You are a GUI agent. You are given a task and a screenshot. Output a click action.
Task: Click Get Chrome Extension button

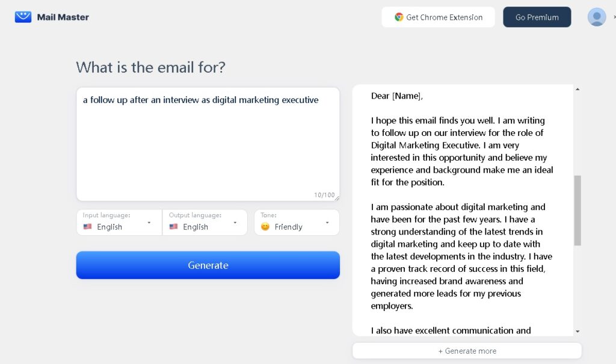pos(438,17)
